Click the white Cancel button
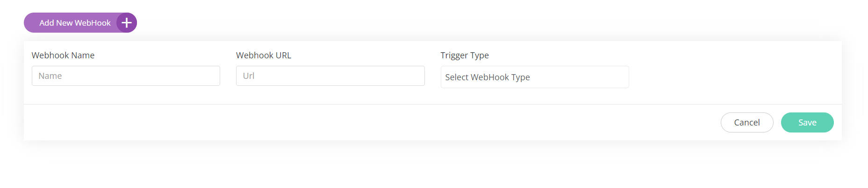868x188 pixels. 746,123
